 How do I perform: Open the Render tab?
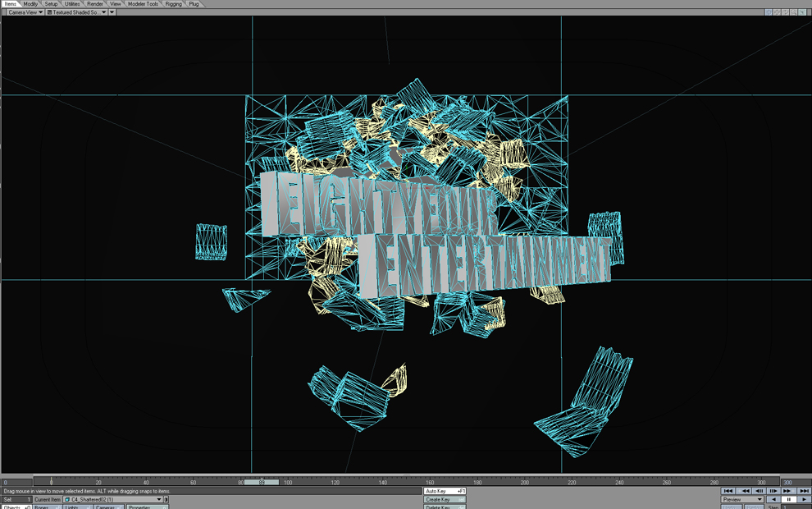tap(95, 3)
